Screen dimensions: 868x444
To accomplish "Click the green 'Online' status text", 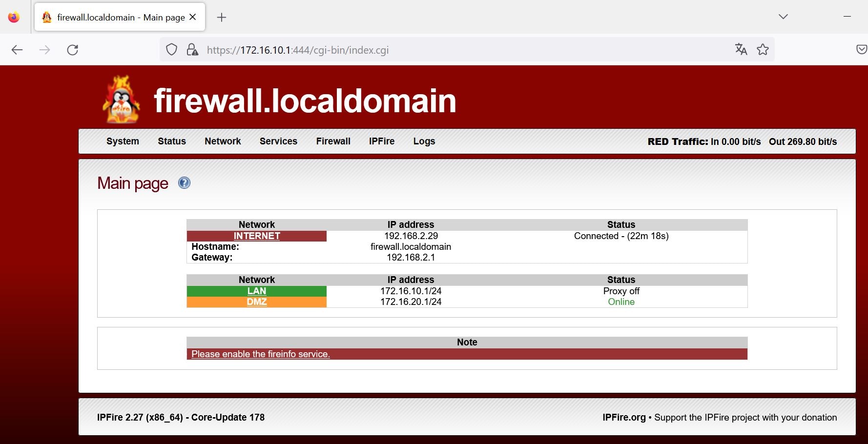I will pyautogui.click(x=621, y=302).
